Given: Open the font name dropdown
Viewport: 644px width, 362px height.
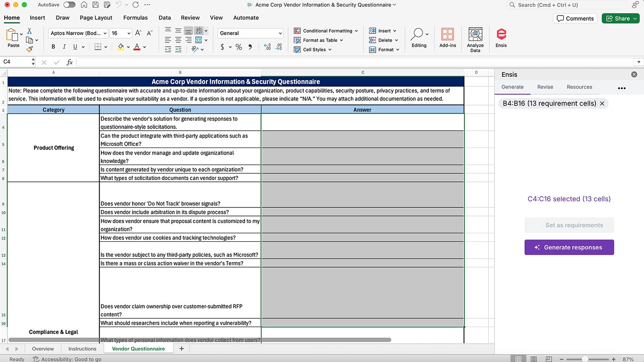Looking at the screenshot, I should [x=105, y=33].
